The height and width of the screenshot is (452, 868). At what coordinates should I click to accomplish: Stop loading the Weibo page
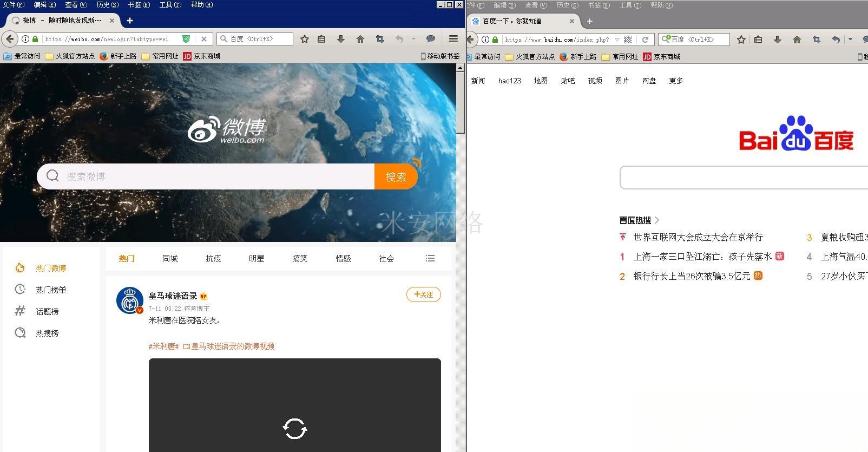click(x=203, y=39)
